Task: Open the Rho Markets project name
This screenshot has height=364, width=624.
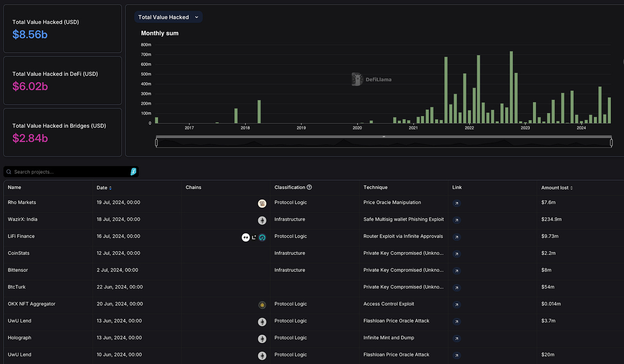Action: (x=22, y=202)
